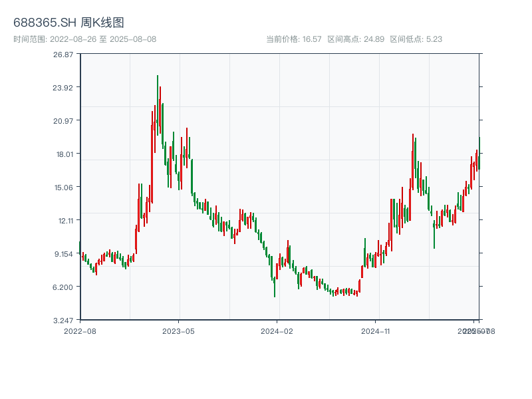Click the y-axis value 12.11

coord(66,221)
